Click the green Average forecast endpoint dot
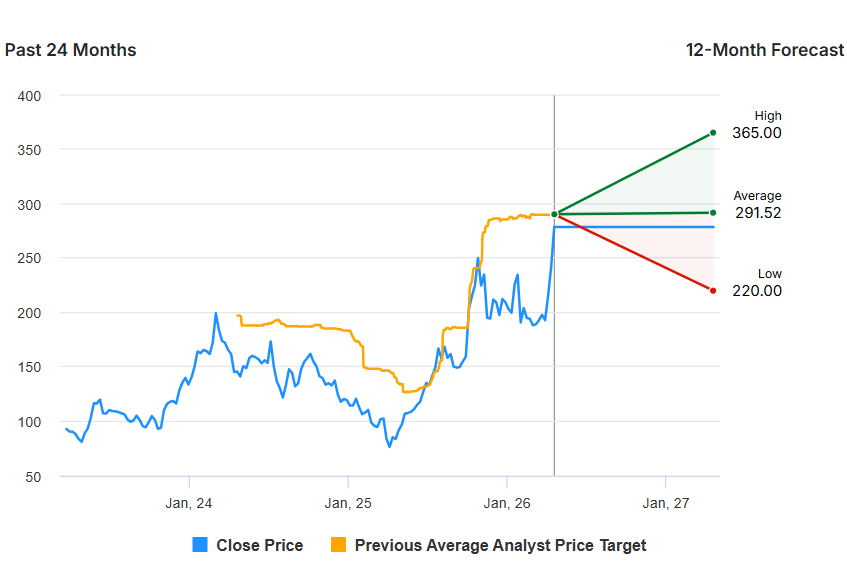Screen dimensions: 847x572 (713, 212)
